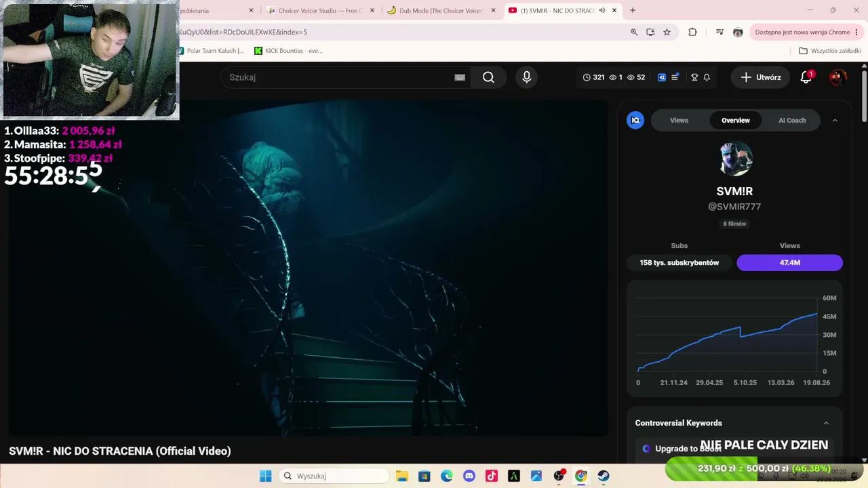This screenshot has height=488, width=868.
Task: Open a new Chrome tab
Action: click(x=633, y=10)
